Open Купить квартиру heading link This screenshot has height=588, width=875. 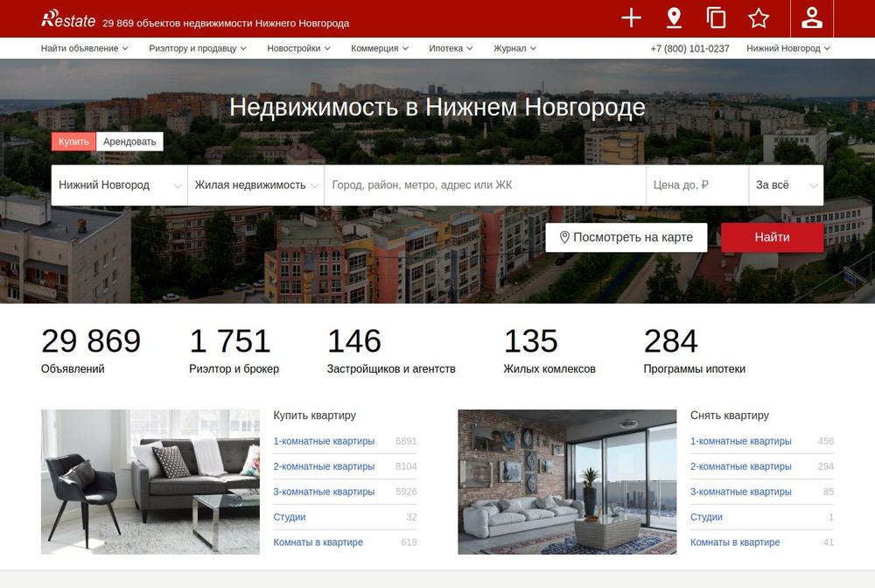315,416
